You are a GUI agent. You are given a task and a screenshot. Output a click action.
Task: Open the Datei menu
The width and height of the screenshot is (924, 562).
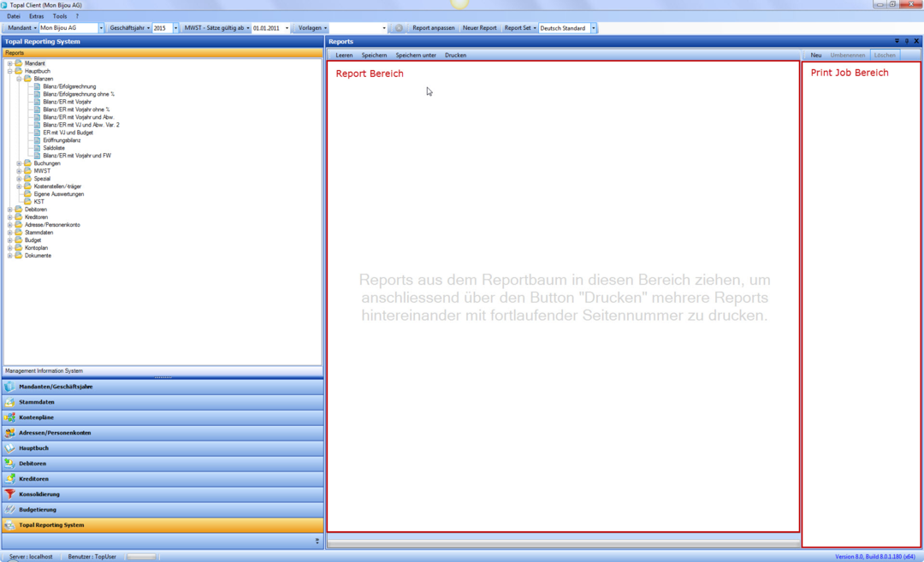coord(14,16)
